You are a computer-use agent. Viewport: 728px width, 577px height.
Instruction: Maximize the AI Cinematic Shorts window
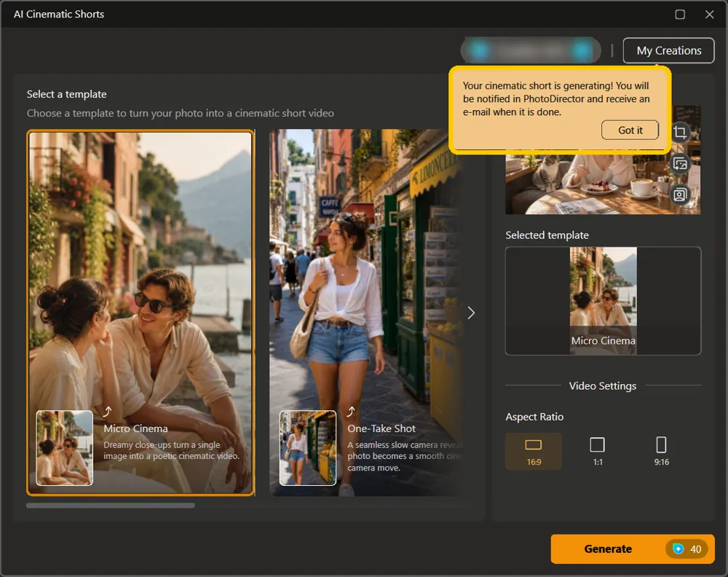coord(680,15)
